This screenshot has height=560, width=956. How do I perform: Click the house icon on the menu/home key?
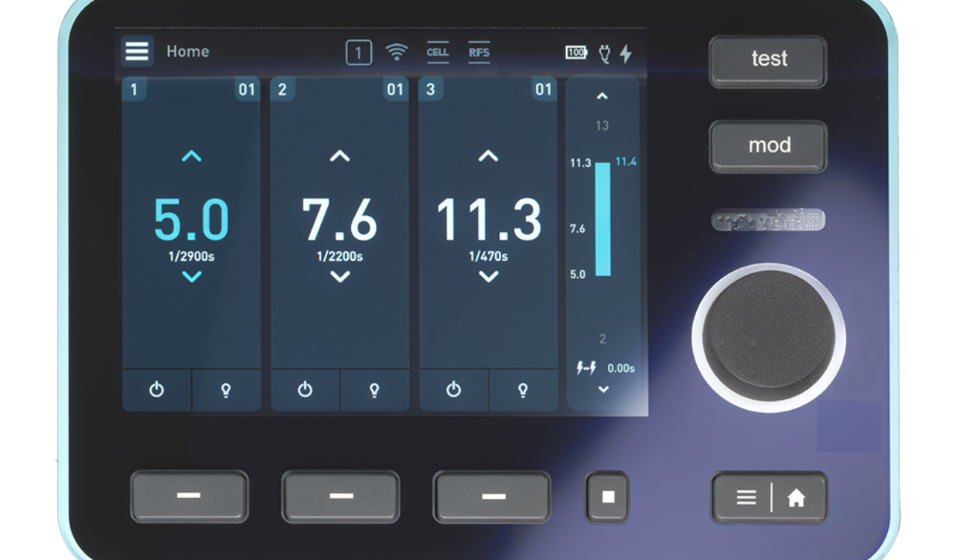pyautogui.click(x=796, y=498)
